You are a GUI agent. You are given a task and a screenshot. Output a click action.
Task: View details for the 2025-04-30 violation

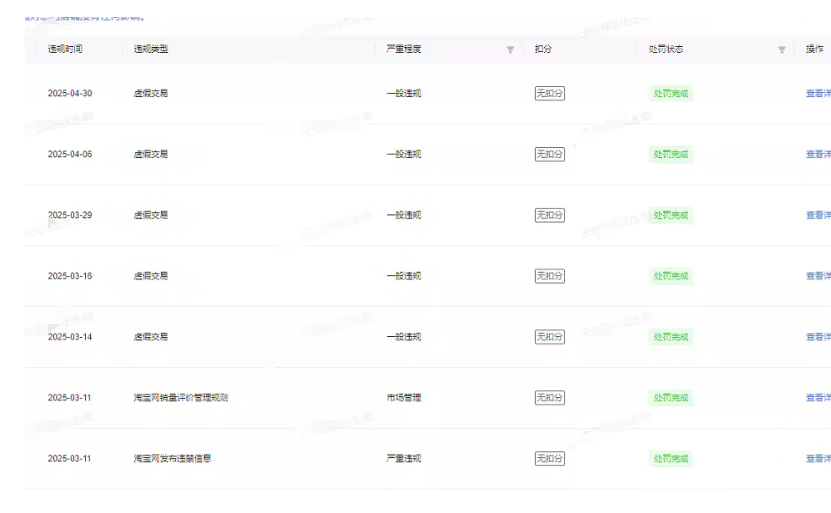pos(817,93)
